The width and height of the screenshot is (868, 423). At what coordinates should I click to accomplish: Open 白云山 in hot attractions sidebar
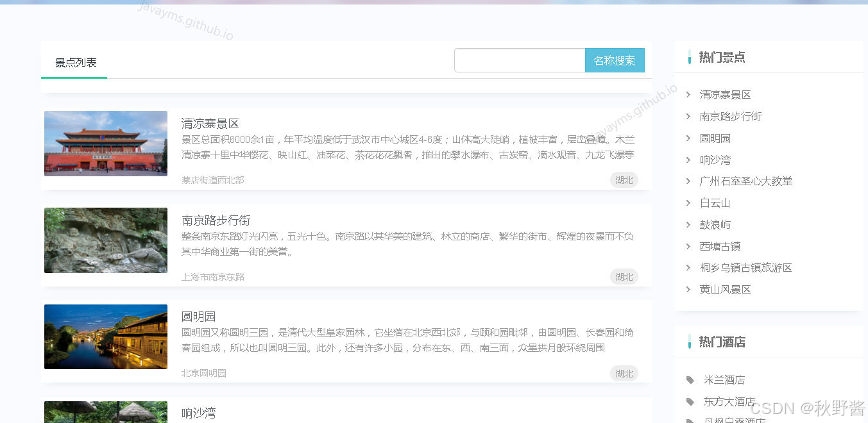pyautogui.click(x=715, y=203)
